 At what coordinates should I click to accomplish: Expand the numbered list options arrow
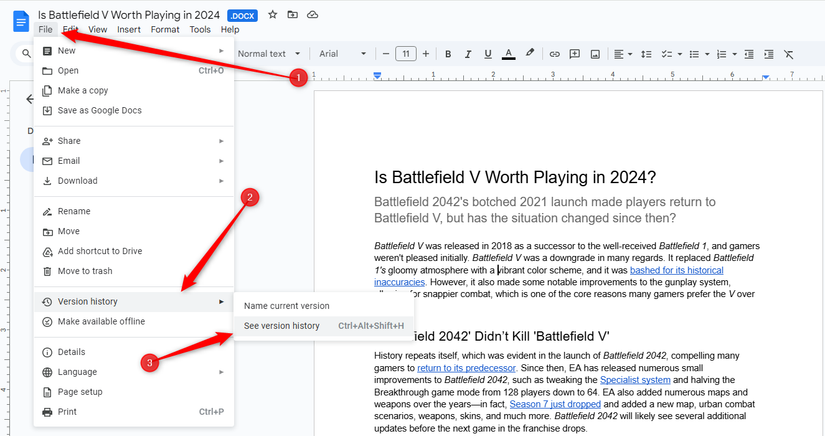735,54
